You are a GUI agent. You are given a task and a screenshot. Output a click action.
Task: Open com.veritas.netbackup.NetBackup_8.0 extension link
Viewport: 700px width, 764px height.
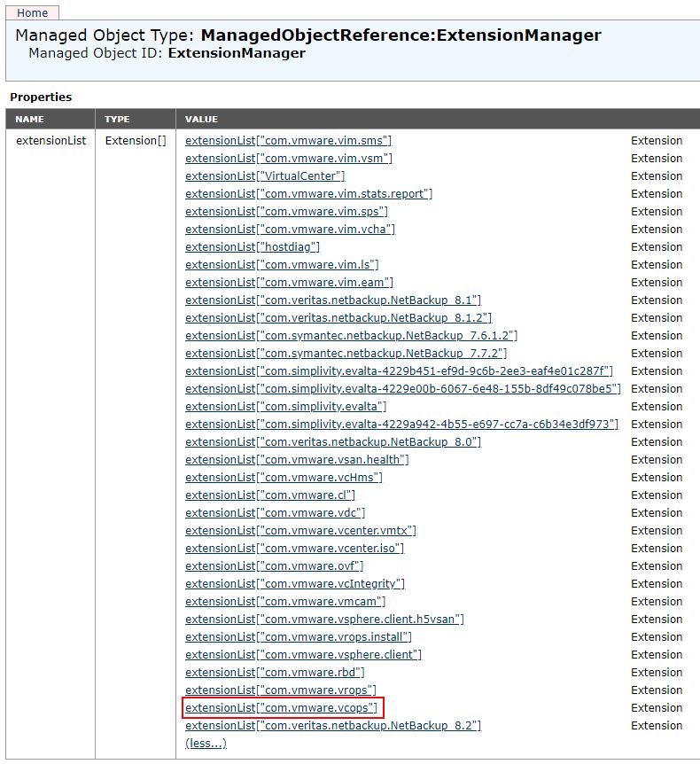coord(333,442)
